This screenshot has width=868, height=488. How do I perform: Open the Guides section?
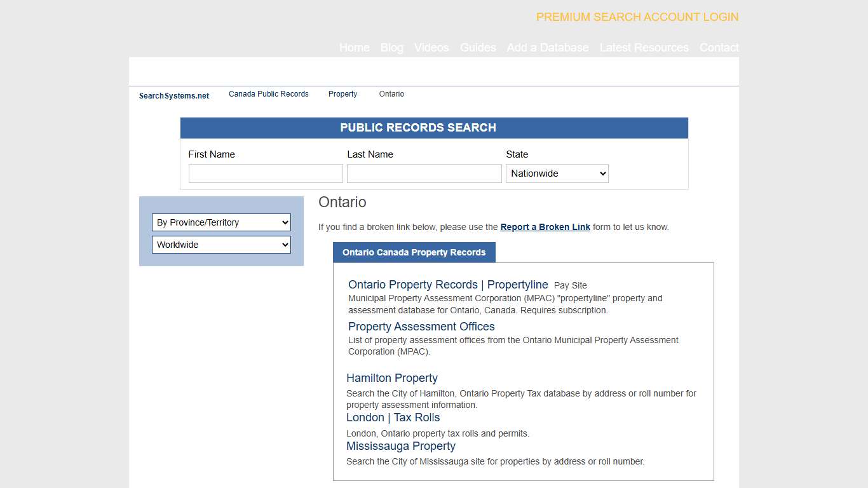[478, 48]
